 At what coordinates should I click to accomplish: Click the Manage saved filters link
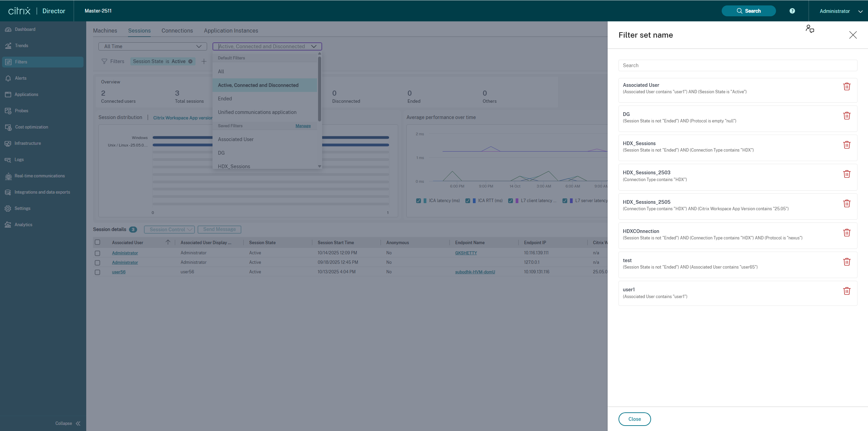pos(303,126)
